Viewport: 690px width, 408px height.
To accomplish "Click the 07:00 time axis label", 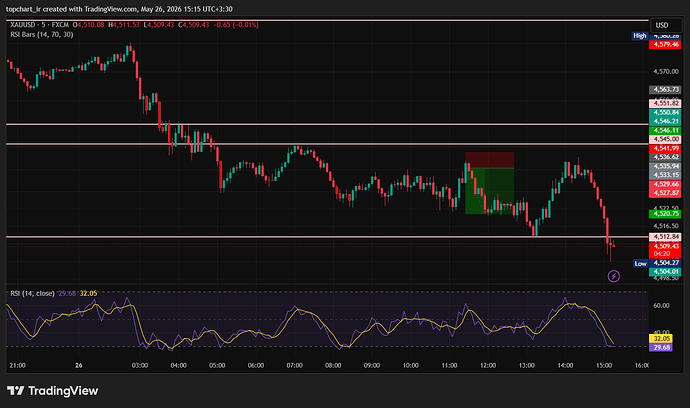I will (x=294, y=365).
